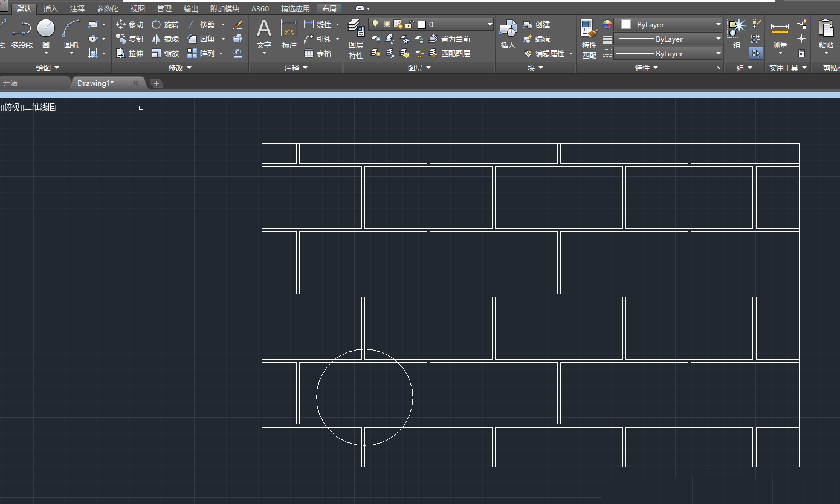The width and height of the screenshot is (840, 504).
Task: Pick the Stretch (拉伸) tool
Action: coord(130,54)
